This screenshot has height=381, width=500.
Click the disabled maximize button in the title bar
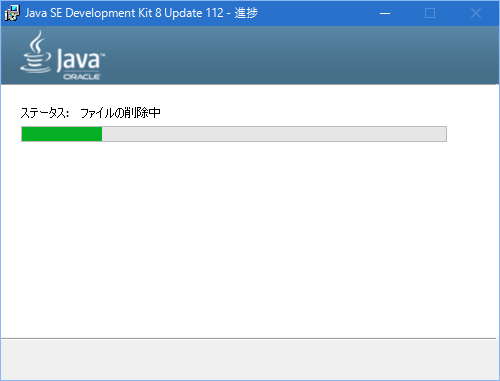coord(430,13)
